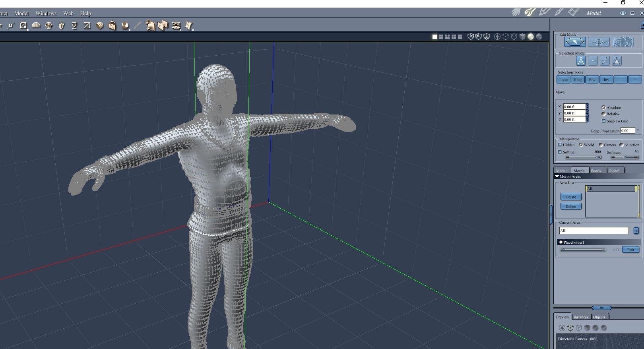Choose vertex Selection Mode dot icon
This screenshot has width=644, height=349.
593,61
